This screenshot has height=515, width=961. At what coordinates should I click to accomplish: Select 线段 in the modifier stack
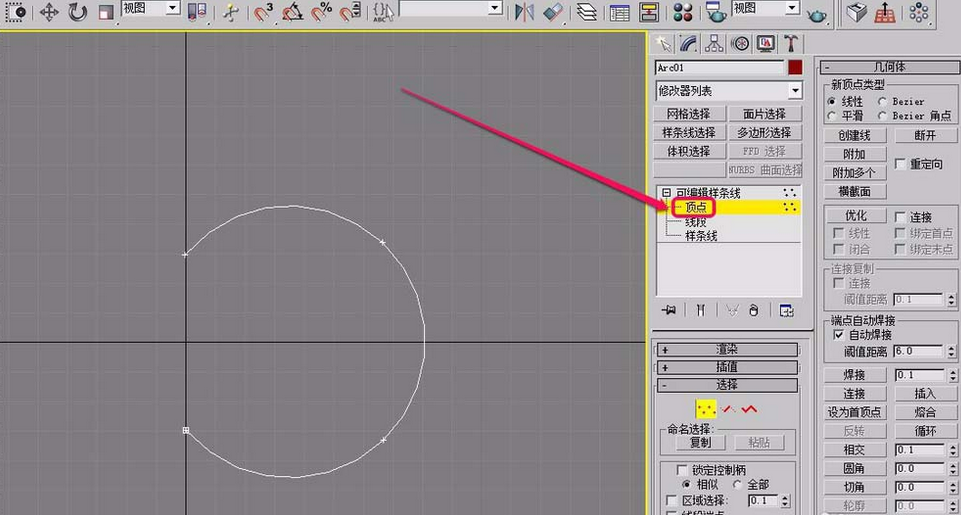tap(696, 222)
